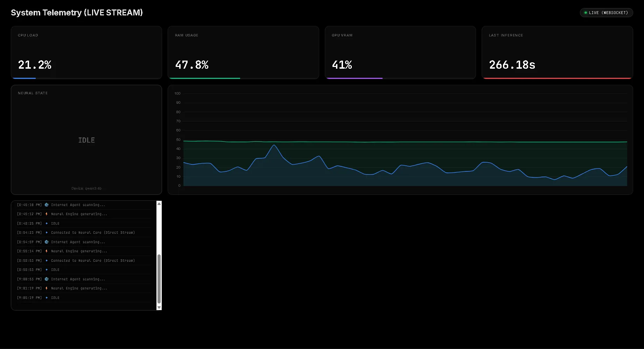The image size is (644, 349).
Task: Click the lightning icon on the 9:01:19 Neural Engine entry
Action: [x=47, y=288]
